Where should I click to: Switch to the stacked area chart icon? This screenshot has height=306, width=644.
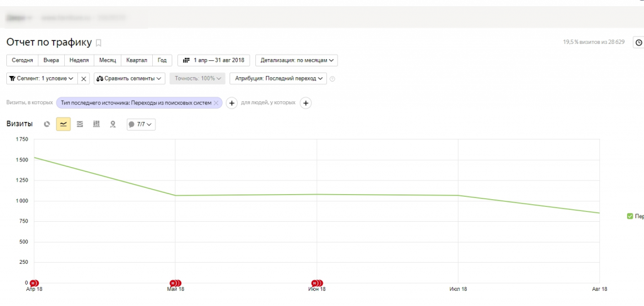[x=80, y=124]
